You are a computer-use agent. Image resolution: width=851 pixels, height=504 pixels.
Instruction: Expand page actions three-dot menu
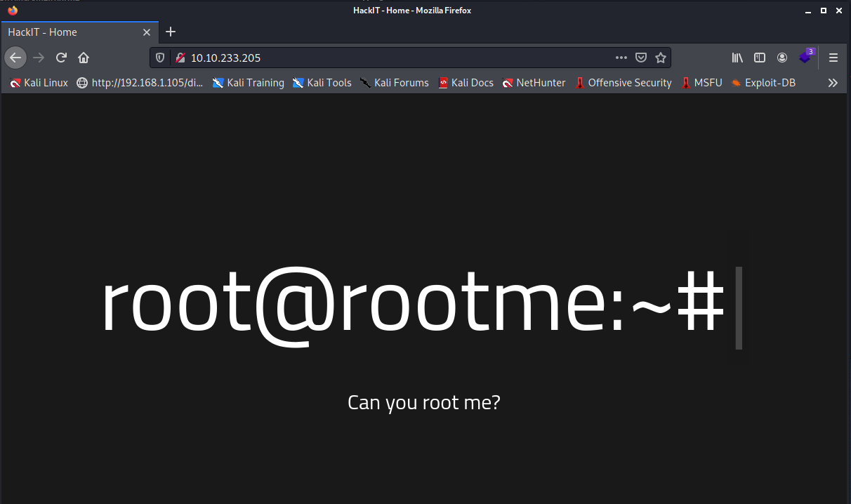(621, 58)
